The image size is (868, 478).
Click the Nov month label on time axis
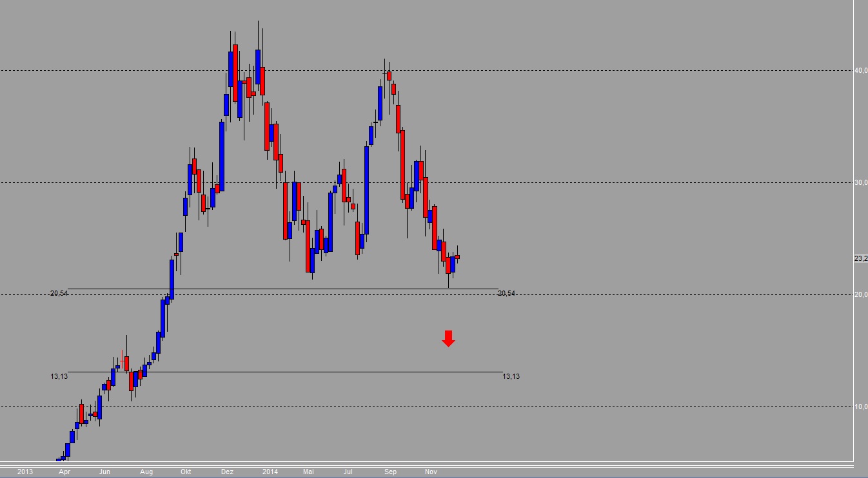coord(431,472)
